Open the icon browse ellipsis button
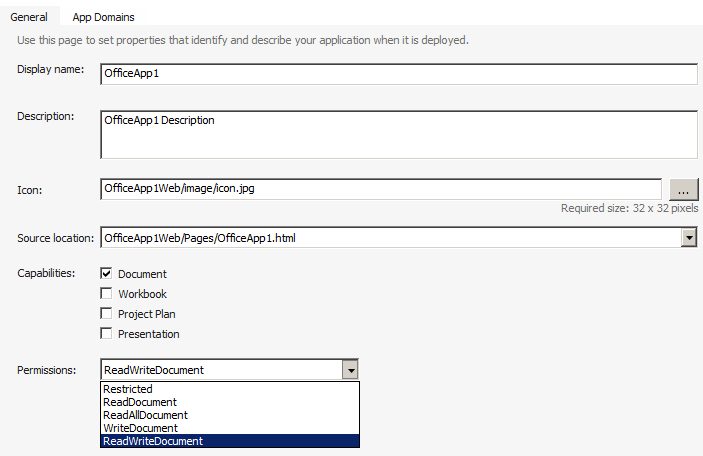This screenshot has width=703, height=456. click(x=684, y=189)
